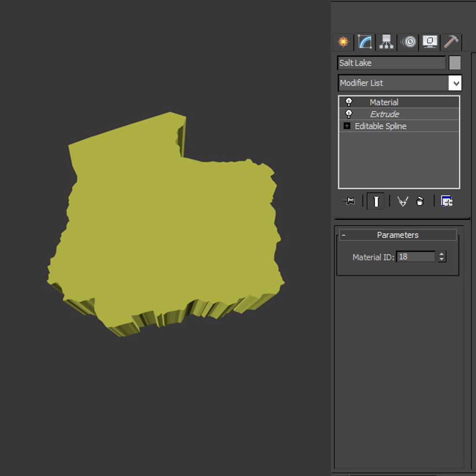The width and height of the screenshot is (476, 476).
Task: Toggle Material modifier lightbulb visibility
Action: point(349,102)
